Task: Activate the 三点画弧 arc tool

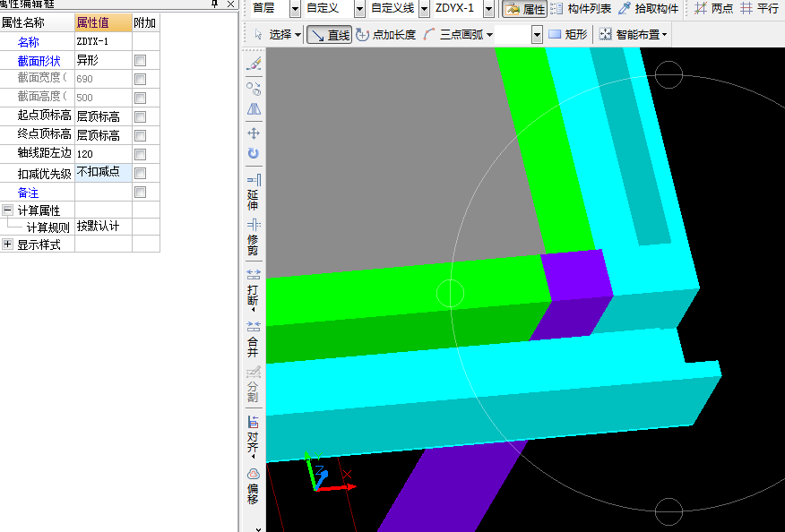Action: (453, 35)
